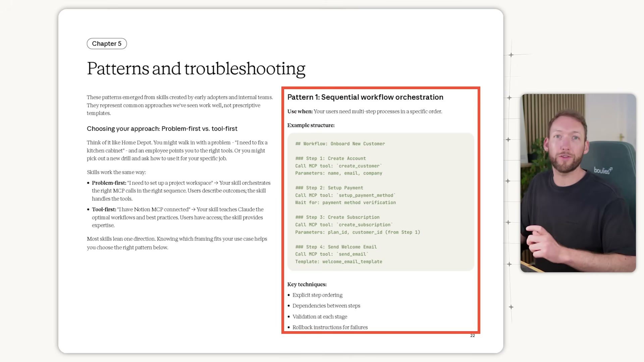
Task: Click '### Step 2: Setup Payment' code line
Action: point(329,188)
